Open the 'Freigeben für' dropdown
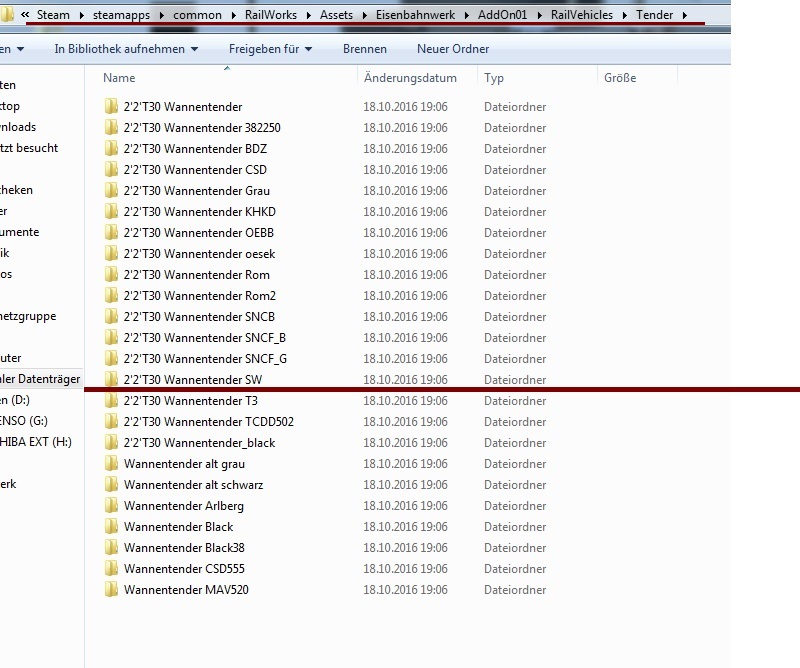The width and height of the screenshot is (800, 668). pyautogui.click(x=270, y=49)
